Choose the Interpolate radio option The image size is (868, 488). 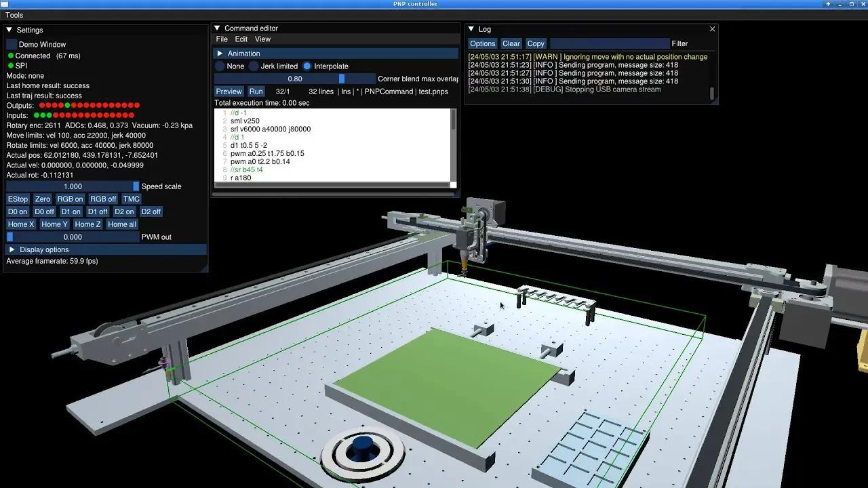[x=307, y=66]
